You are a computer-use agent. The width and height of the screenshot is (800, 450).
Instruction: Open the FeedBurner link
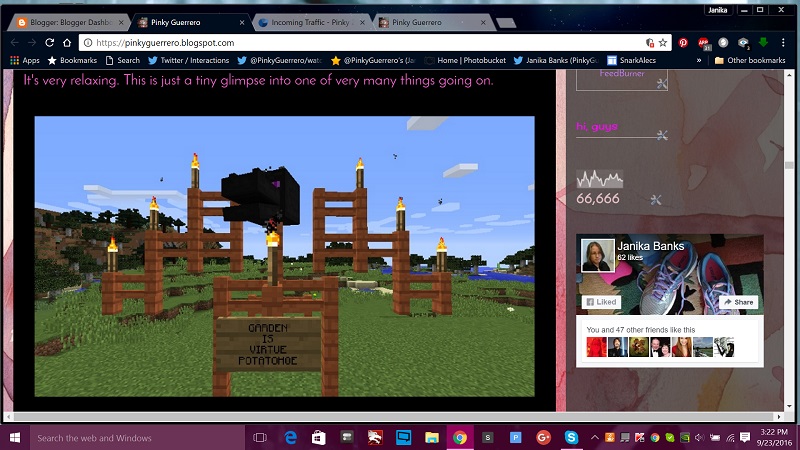click(621, 73)
